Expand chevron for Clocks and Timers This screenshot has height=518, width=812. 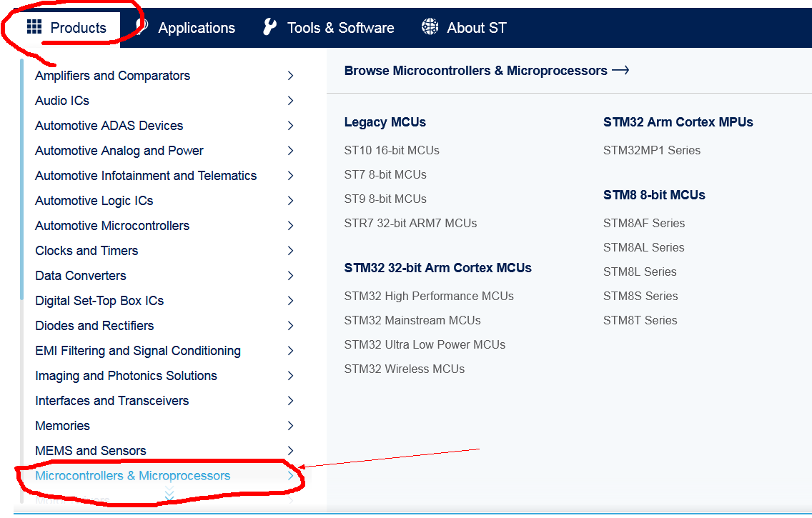(290, 251)
